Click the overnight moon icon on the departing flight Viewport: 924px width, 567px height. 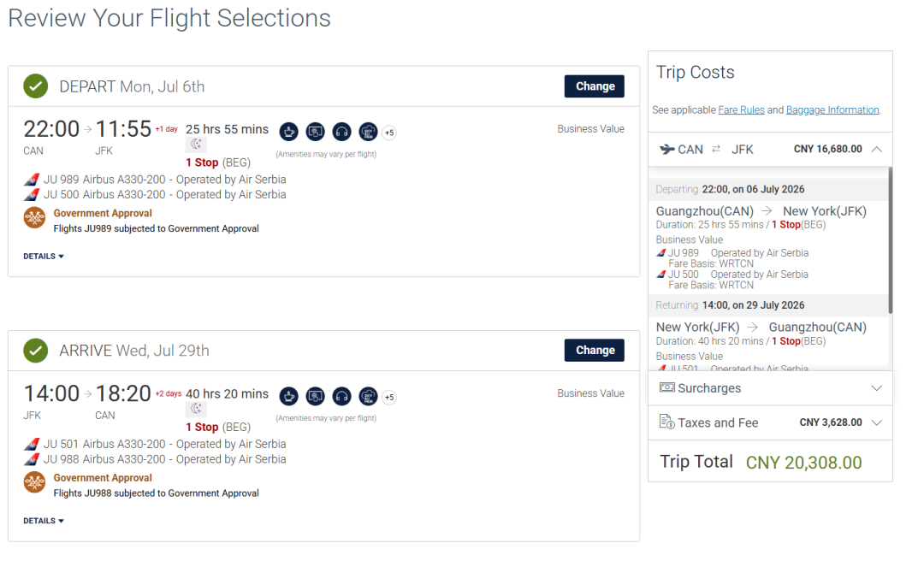tap(196, 145)
